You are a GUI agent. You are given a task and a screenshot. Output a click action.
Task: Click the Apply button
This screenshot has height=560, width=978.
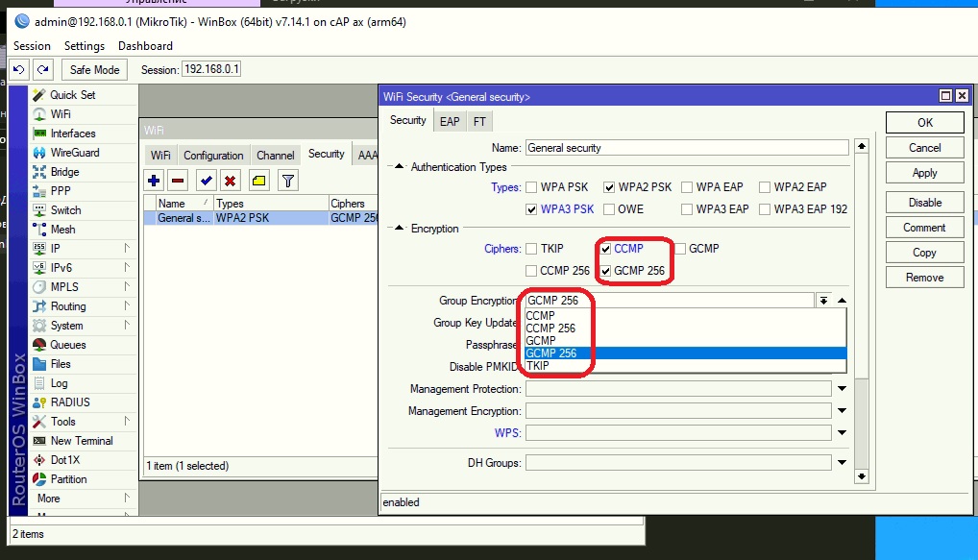(925, 173)
